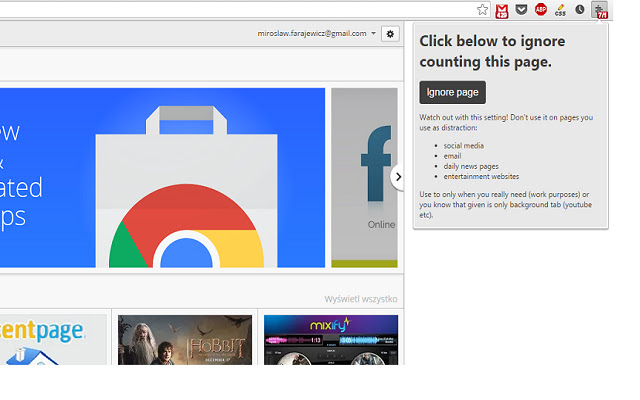Advance the carousel with the right arrow
Screen dimensions: 640x400
[398, 177]
